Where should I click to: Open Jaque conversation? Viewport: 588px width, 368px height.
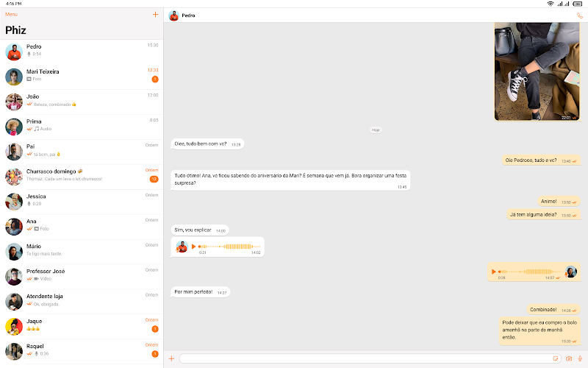[x=82, y=326]
